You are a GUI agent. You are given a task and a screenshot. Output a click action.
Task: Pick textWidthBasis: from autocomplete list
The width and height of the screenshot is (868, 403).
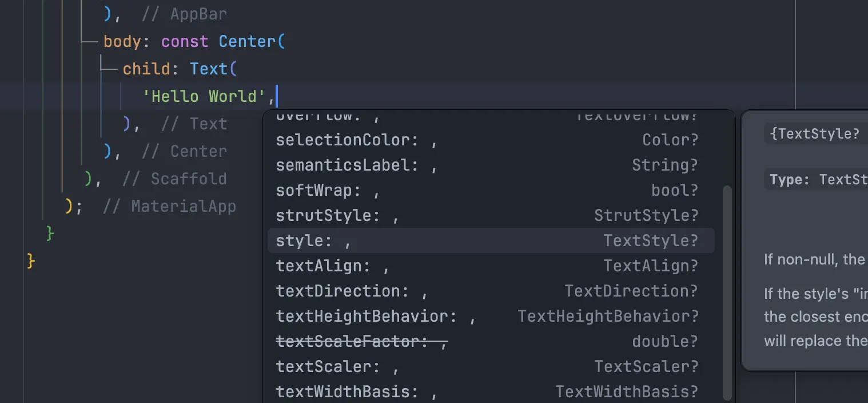(491, 392)
